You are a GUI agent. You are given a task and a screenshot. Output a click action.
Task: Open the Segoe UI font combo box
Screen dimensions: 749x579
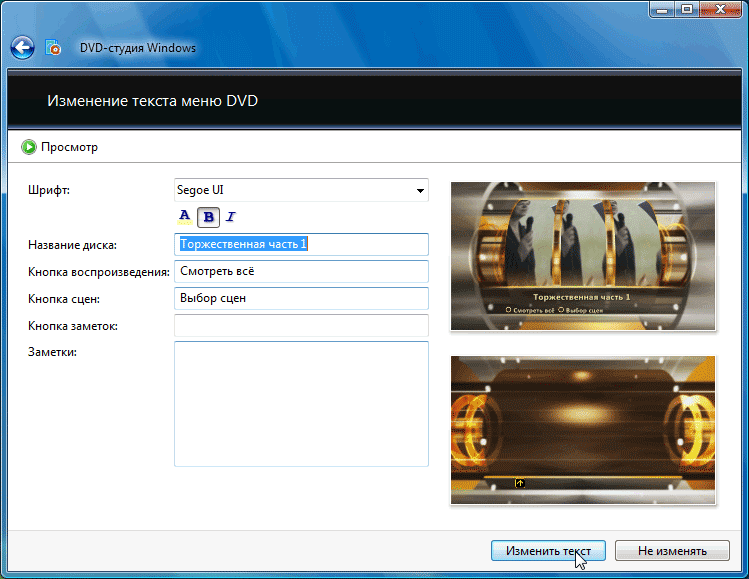tap(301, 190)
